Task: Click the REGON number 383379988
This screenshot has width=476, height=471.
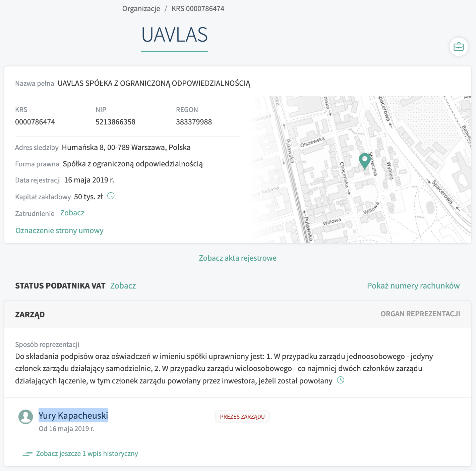Action: pyautogui.click(x=194, y=122)
